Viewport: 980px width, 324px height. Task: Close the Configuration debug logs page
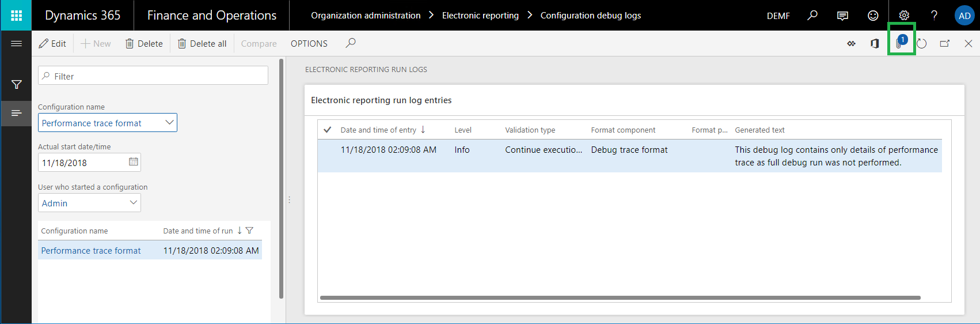[x=968, y=44]
